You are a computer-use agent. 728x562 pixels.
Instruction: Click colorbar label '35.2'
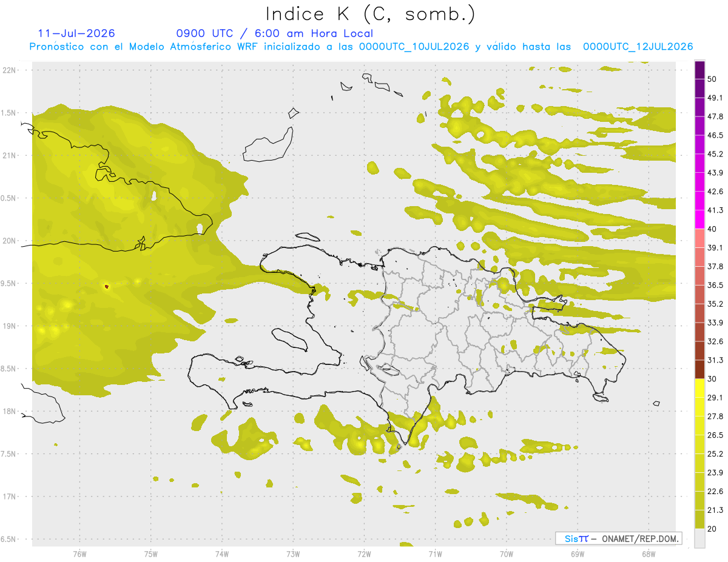(x=715, y=304)
